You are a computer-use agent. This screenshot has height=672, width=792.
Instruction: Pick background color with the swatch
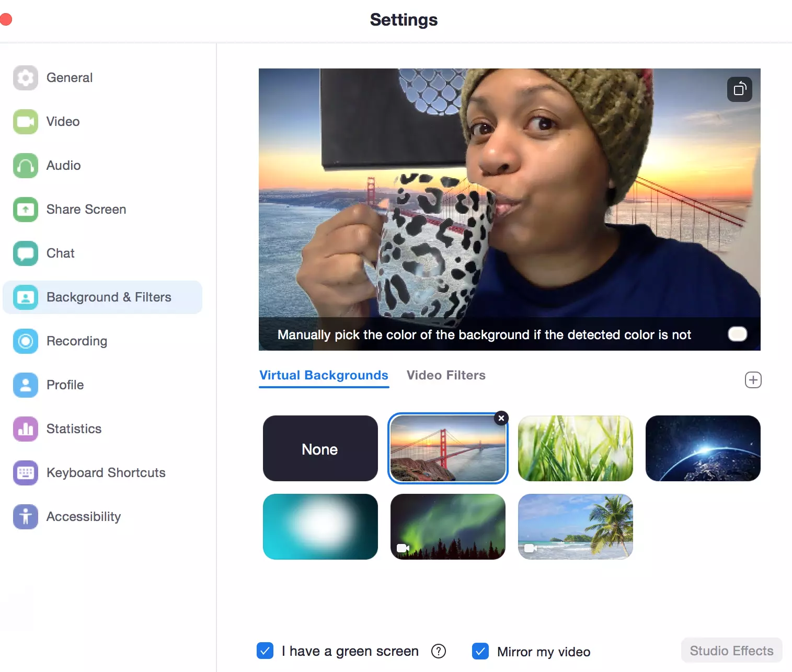coord(738,334)
